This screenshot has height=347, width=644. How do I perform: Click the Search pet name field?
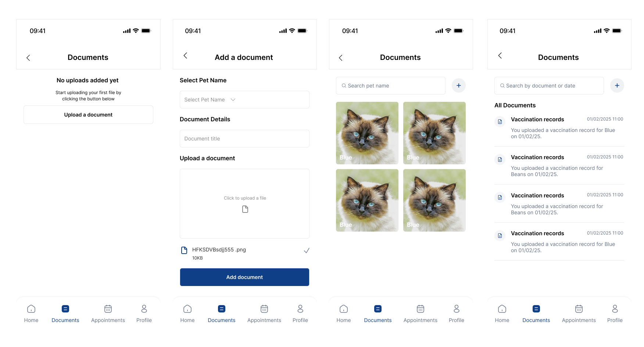pos(390,86)
